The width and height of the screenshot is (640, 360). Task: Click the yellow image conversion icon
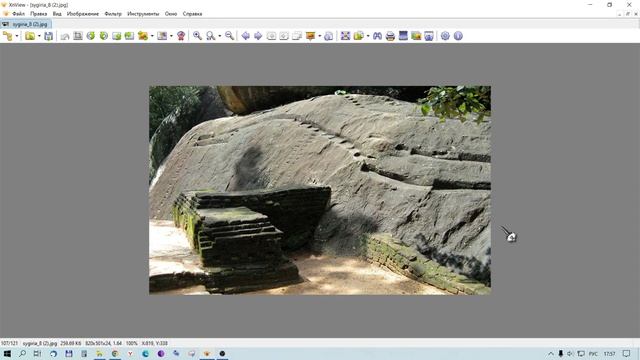tap(143, 36)
